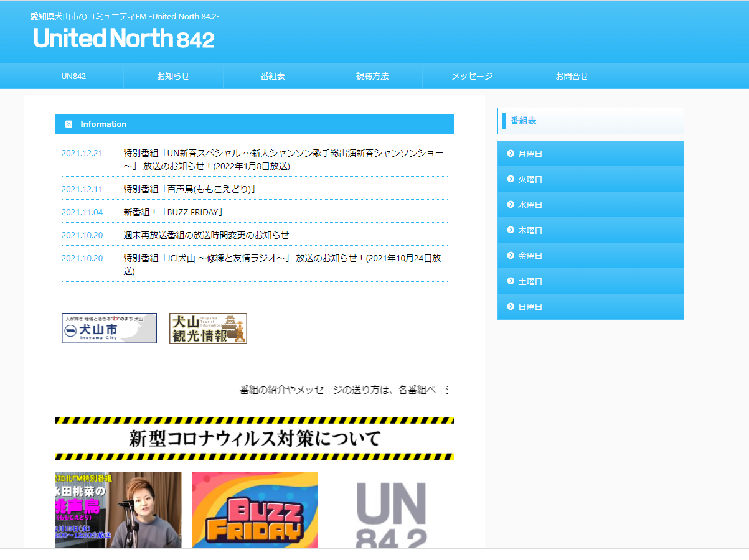This screenshot has width=749, height=560.
Task: Click the 犬山市 Inuyama City banner
Action: (x=109, y=329)
